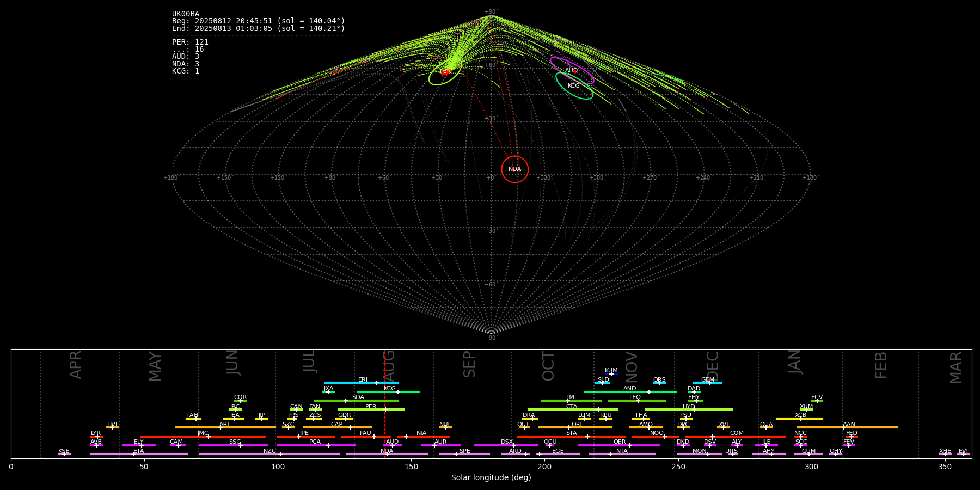Image resolution: width=980 pixels, height=490 pixels.
Task: Click the 'NDA: 3' count entry
Action: (x=186, y=64)
